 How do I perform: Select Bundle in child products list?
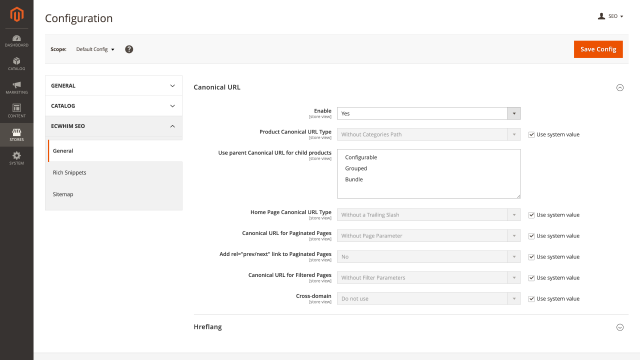[x=429, y=179]
